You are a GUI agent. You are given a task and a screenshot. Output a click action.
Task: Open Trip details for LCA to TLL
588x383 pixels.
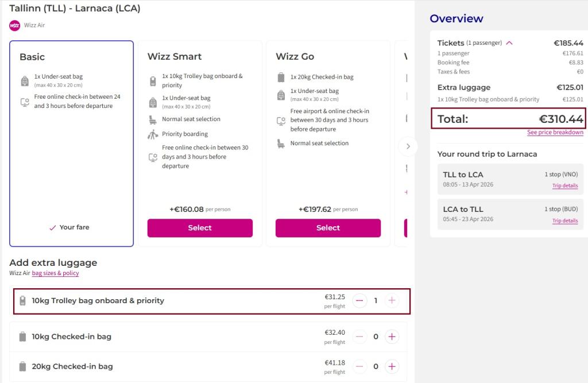pyautogui.click(x=565, y=221)
